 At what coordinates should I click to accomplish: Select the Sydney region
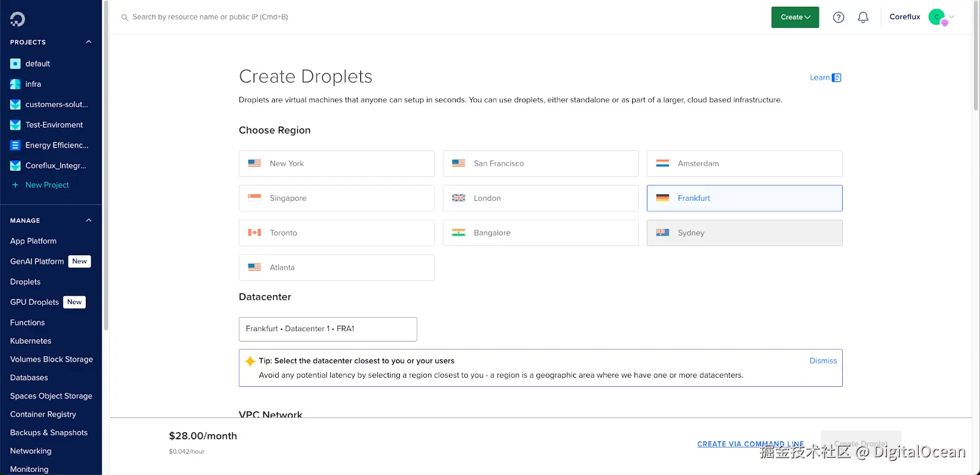coord(744,233)
